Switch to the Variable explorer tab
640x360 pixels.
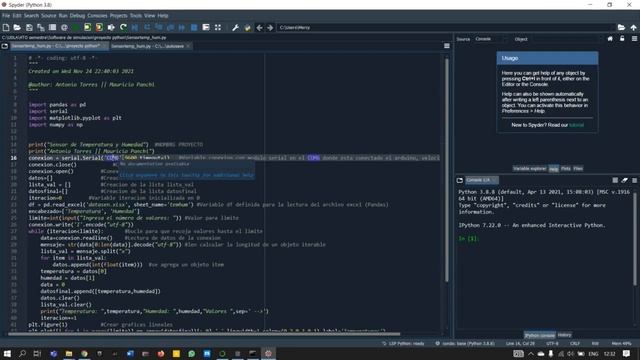529,169
